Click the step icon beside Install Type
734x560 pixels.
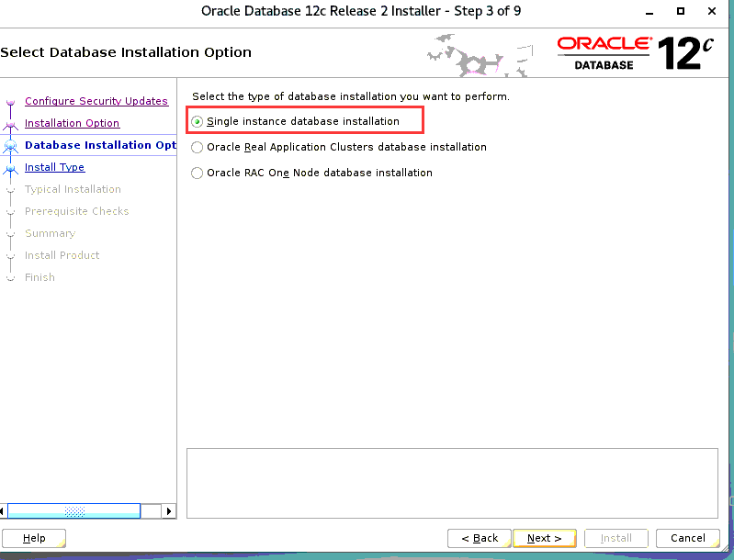(x=11, y=168)
